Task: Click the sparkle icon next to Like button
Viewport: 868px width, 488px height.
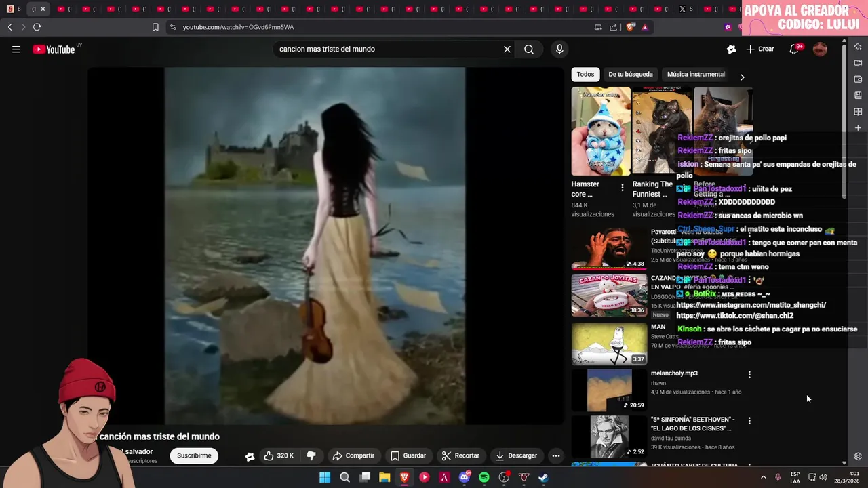Action: click(x=250, y=456)
